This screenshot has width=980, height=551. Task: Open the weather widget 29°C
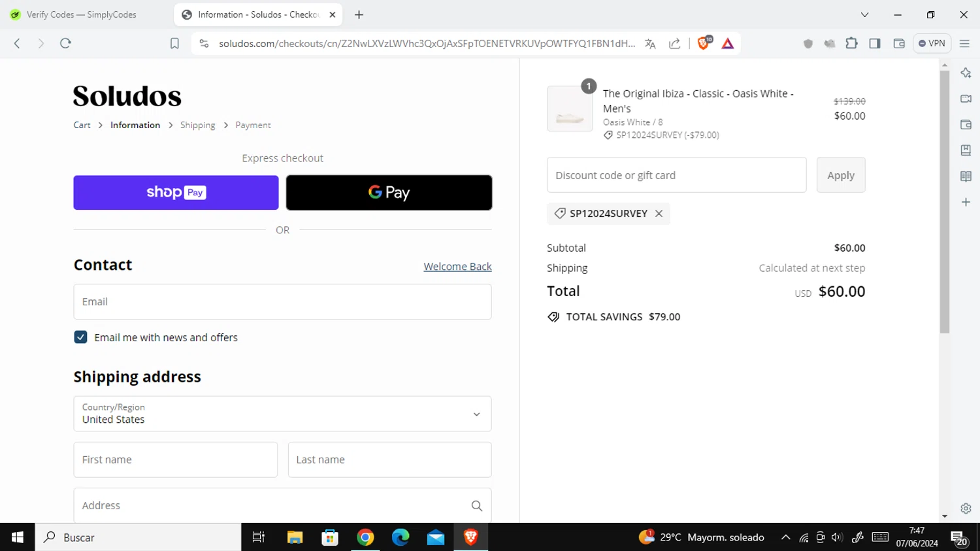[701, 537]
